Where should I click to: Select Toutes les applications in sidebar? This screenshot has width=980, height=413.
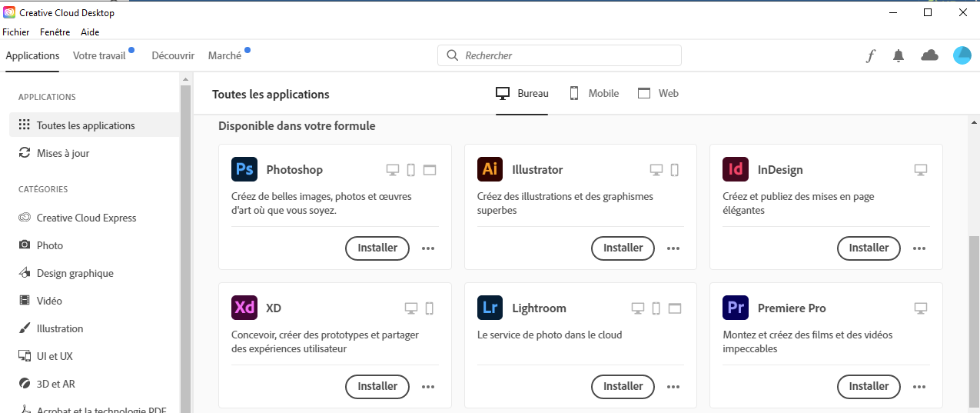(94, 125)
